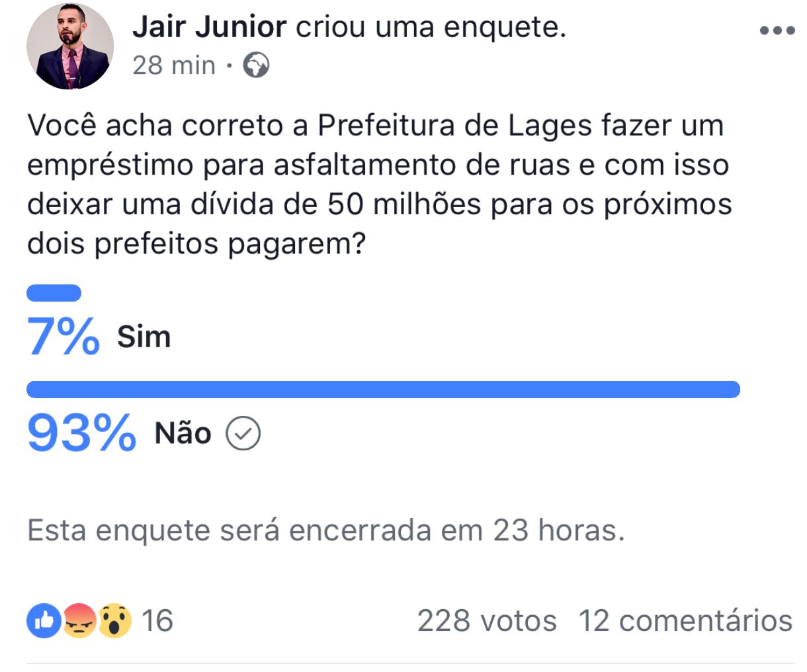
Task: Open the three-dot post options menu
Action: pos(777,30)
